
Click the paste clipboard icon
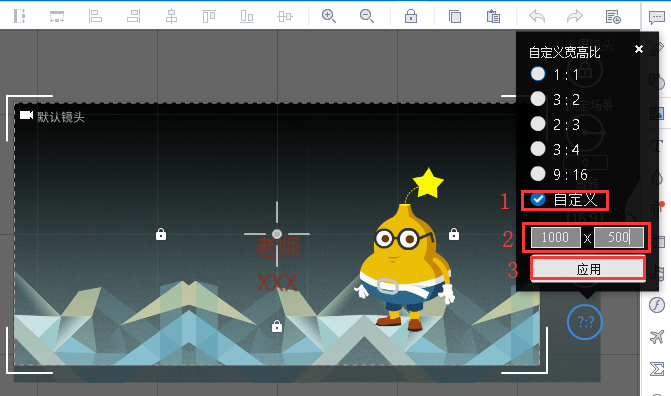pyautogui.click(x=493, y=16)
